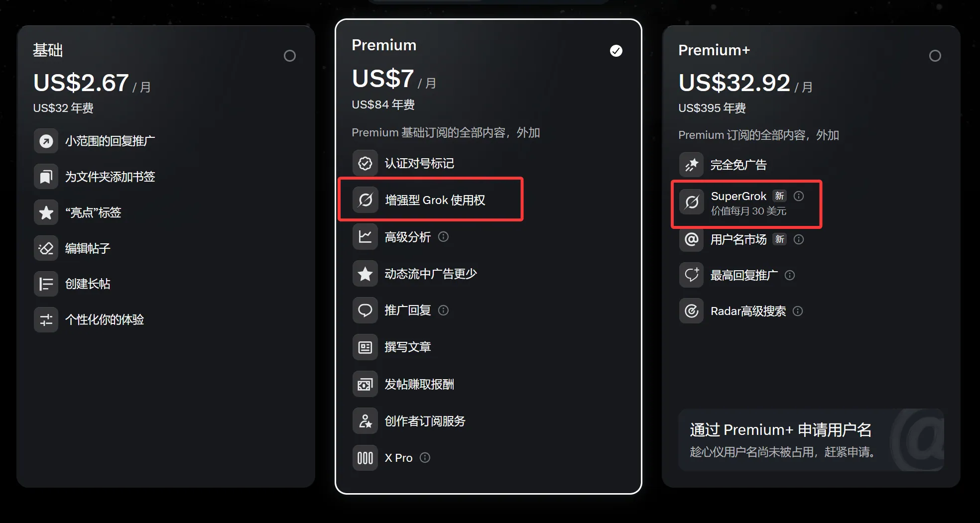Screen dimensions: 980x523
Task: Click the 为文件夹添加书签 bookmark icon
Action: click(46, 176)
